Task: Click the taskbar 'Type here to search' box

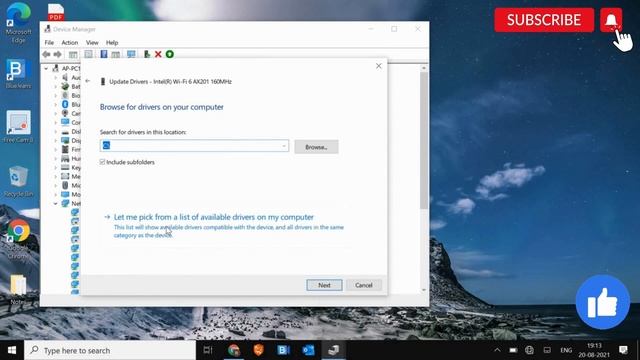Action: (x=110, y=350)
